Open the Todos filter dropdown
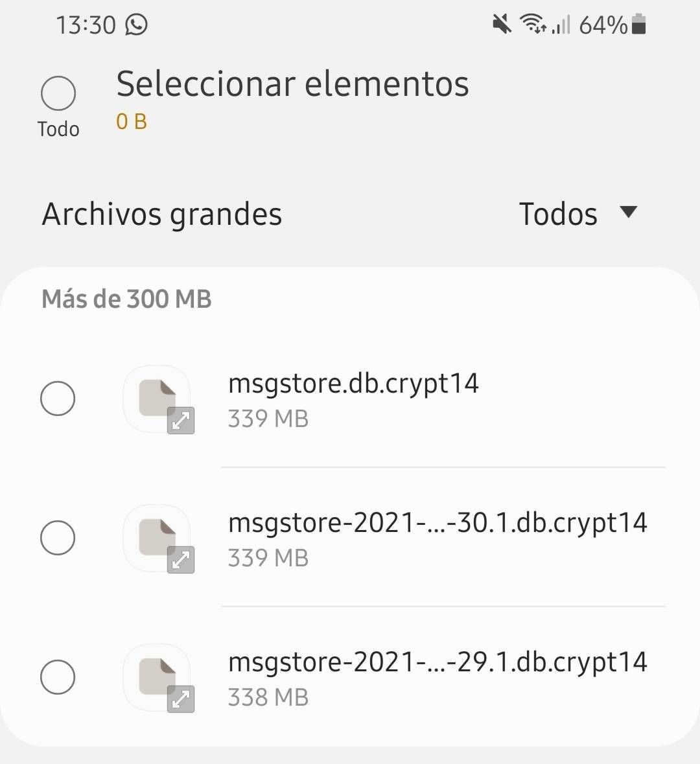Viewport: 700px width, 764px height. click(558, 214)
